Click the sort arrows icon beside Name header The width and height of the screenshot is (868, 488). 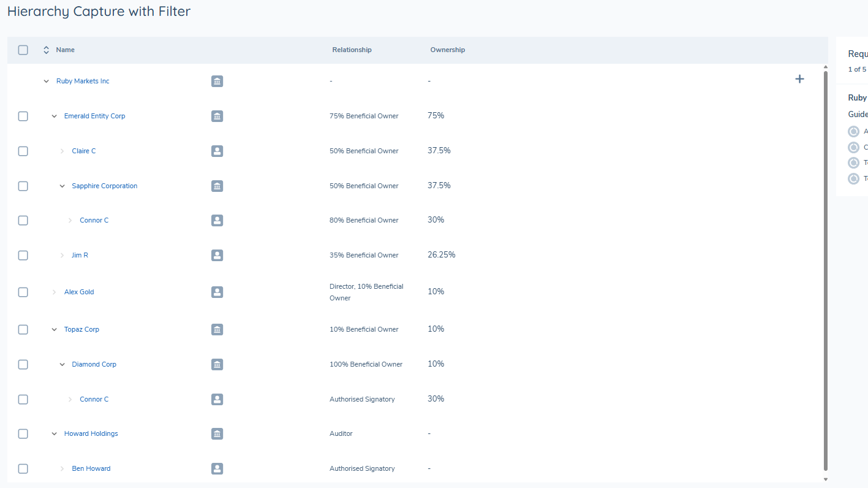coord(46,50)
